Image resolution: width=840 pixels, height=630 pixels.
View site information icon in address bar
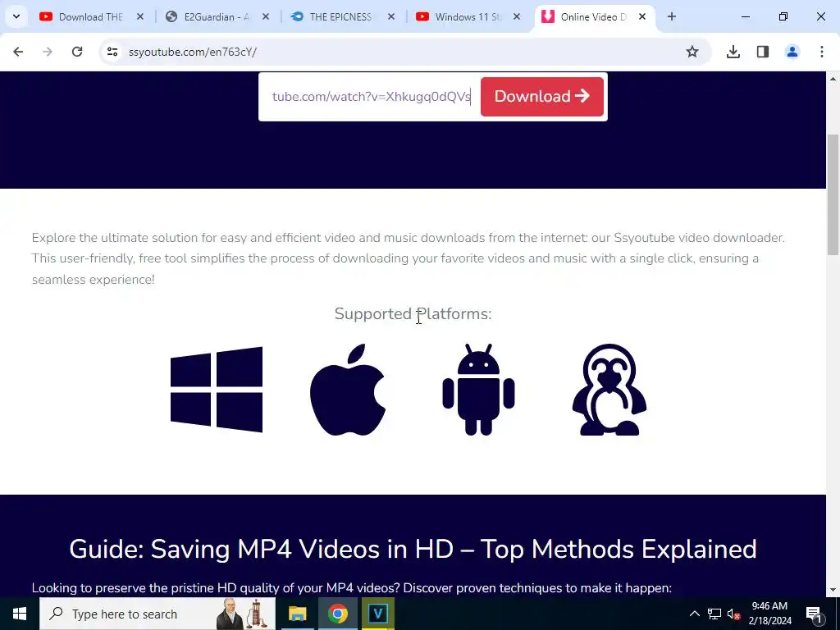coord(112,52)
